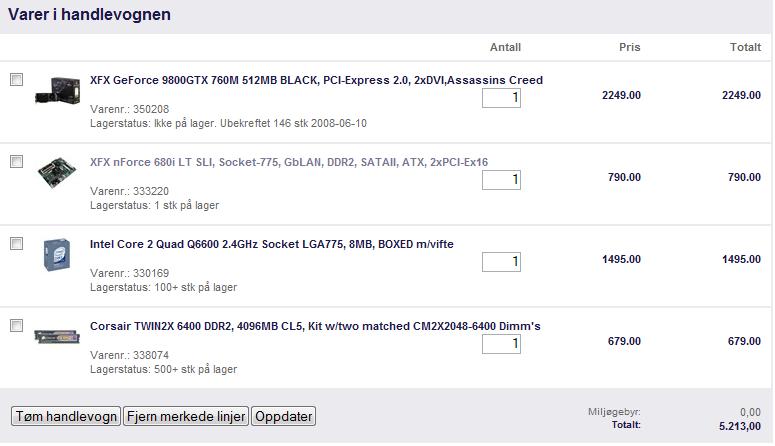Click the text Varenr.: 330169
Viewport: 775px width, 446px height.
[x=129, y=273]
